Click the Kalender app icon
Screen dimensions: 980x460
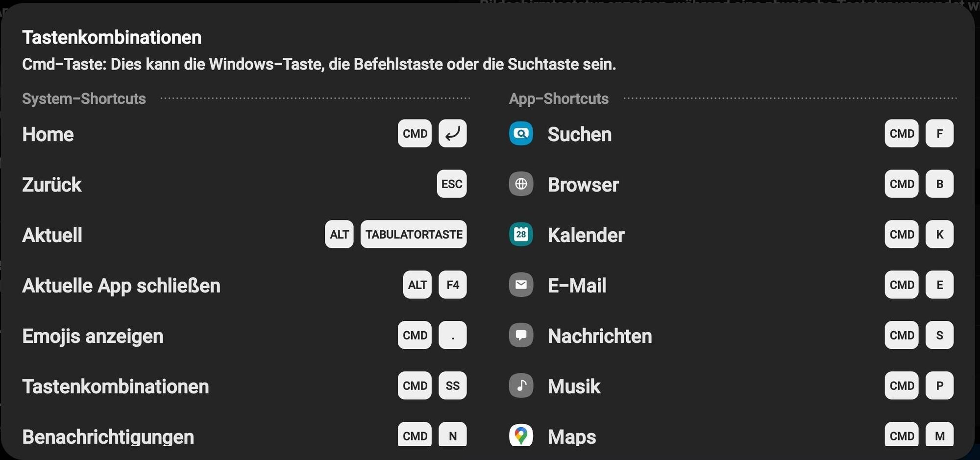(x=521, y=235)
